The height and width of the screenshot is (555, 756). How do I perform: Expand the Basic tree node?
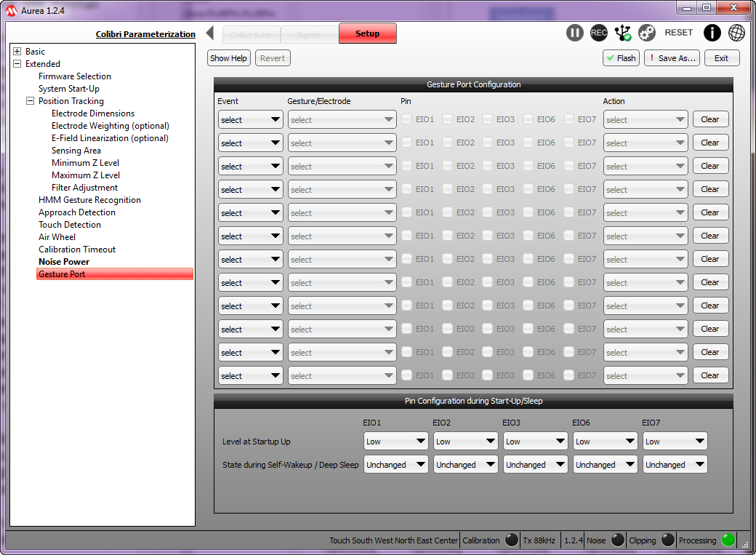coord(17,52)
